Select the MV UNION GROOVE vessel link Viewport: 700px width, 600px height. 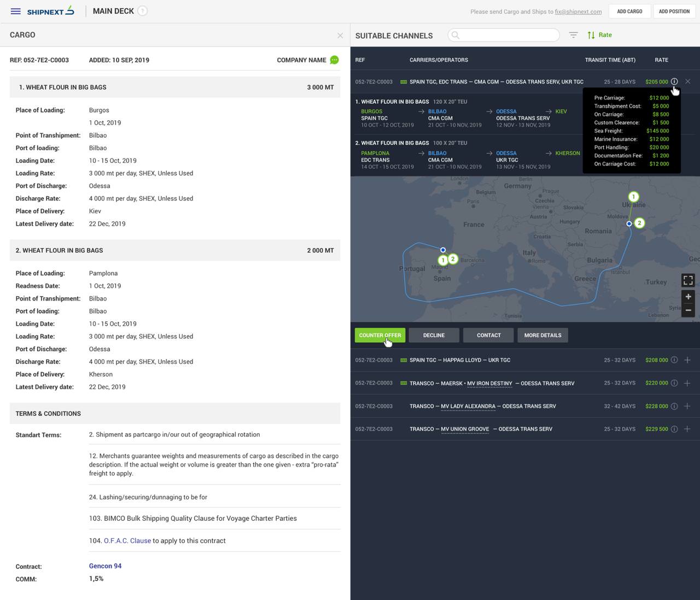(x=465, y=430)
